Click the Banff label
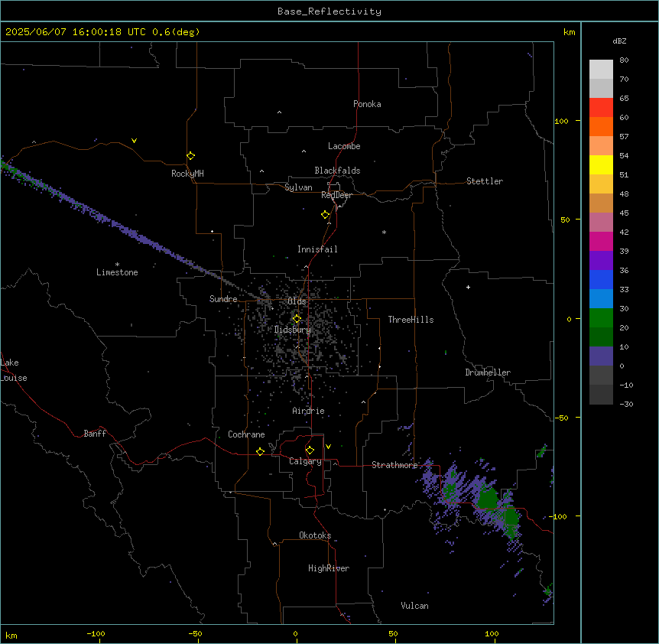Viewport: 659px width, 644px height. coord(95,434)
